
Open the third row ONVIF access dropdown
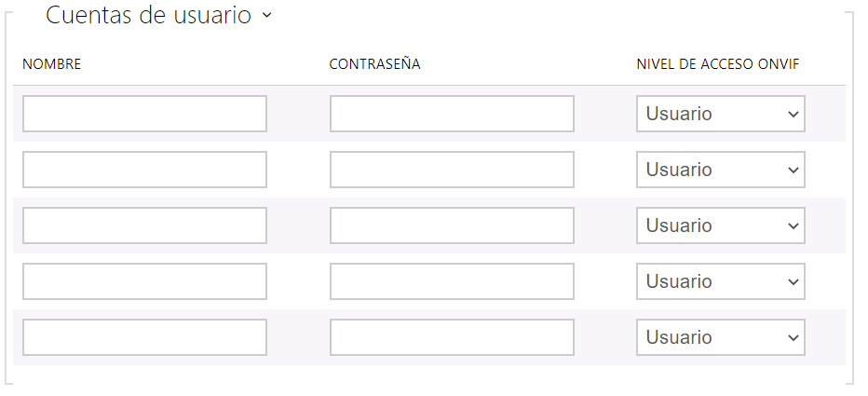pyautogui.click(x=721, y=225)
